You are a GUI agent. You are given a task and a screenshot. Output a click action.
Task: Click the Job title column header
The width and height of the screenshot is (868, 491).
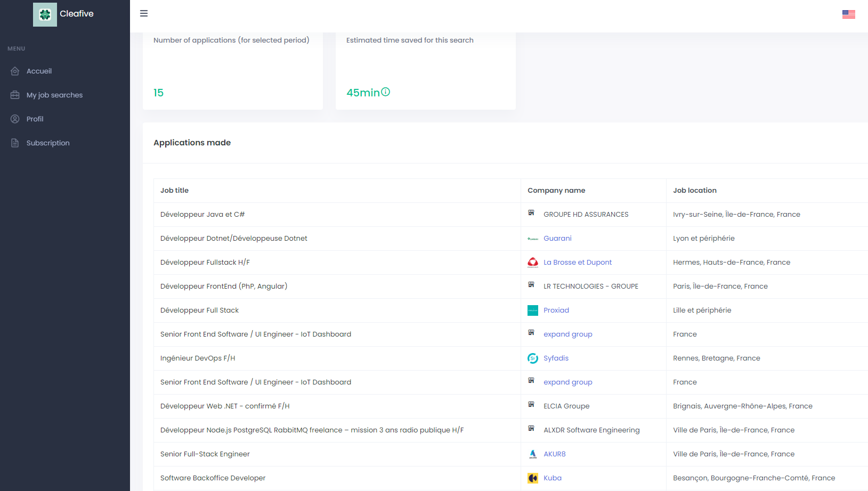pos(174,191)
